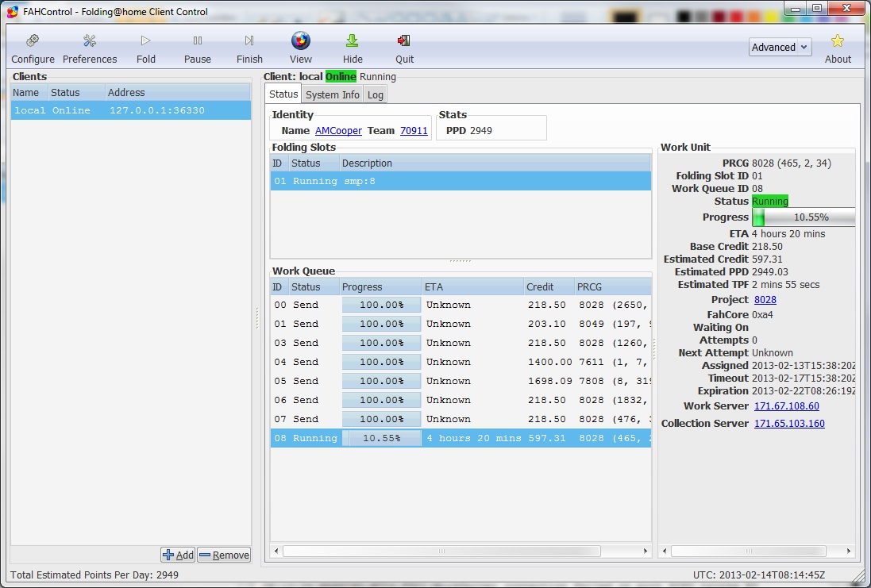Sort clients by Name column header

point(29,92)
